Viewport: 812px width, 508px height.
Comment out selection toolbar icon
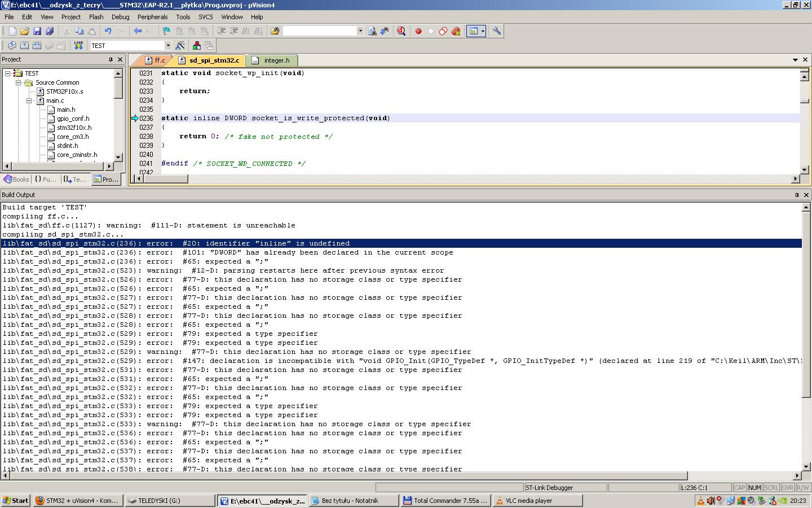pyautogui.click(x=246, y=31)
